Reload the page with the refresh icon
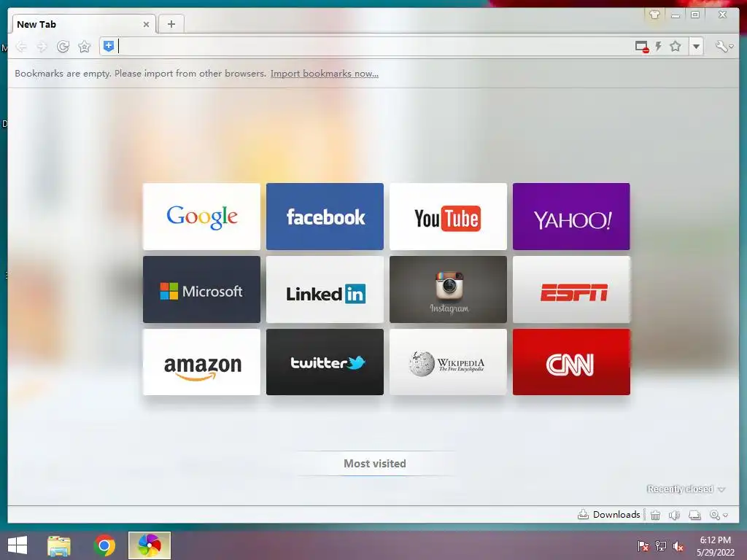Viewport: 747px width, 560px height. click(x=63, y=46)
